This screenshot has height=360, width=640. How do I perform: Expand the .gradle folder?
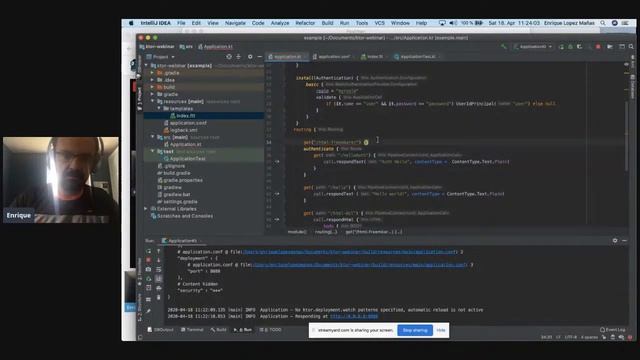coord(153,73)
